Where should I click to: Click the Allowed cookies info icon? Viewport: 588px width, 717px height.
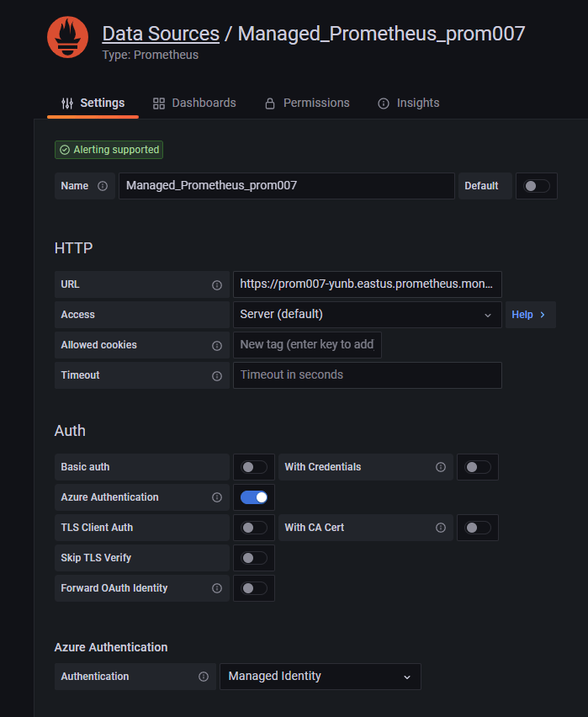tap(217, 345)
